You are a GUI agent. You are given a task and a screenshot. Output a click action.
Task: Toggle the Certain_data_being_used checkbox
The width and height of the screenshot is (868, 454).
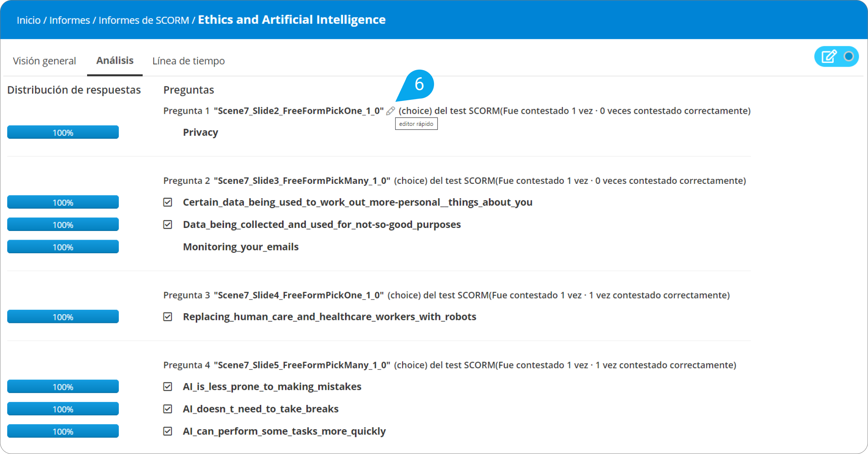click(x=168, y=202)
